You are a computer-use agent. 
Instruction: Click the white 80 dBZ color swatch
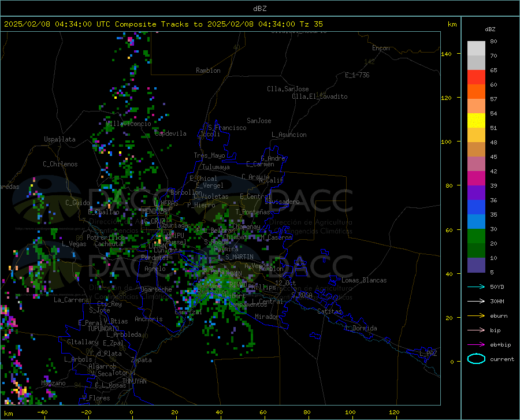[476, 48]
